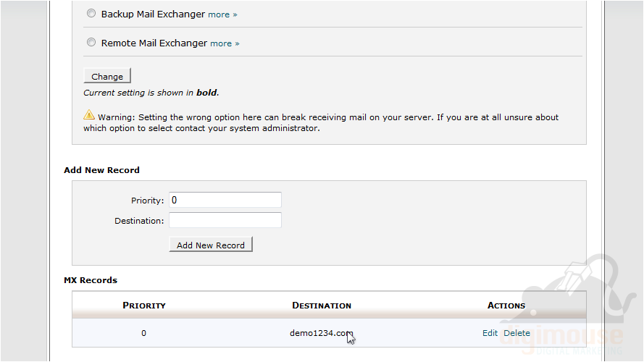Click the Change button

(x=107, y=76)
